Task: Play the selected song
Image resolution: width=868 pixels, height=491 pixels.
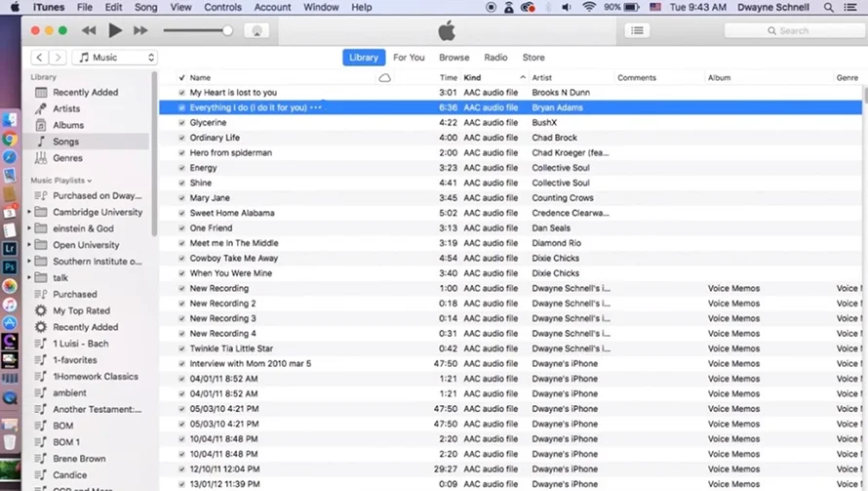Action: pyautogui.click(x=114, y=30)
